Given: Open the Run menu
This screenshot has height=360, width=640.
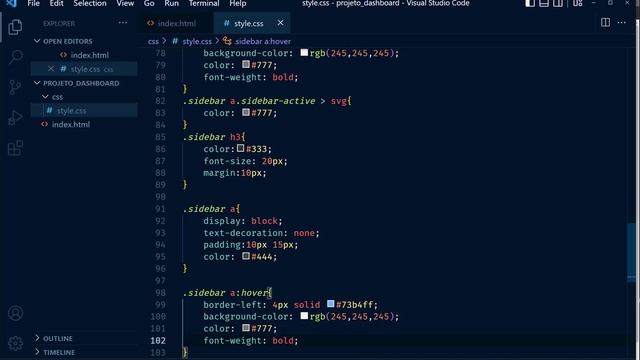Looking at the screenshot, I should point(171,4).
